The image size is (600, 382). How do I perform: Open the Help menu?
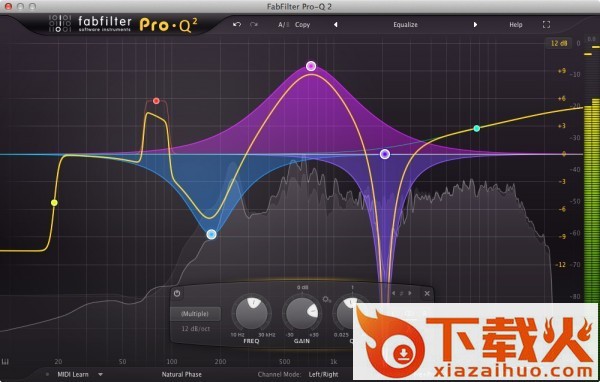coord(515,24)
